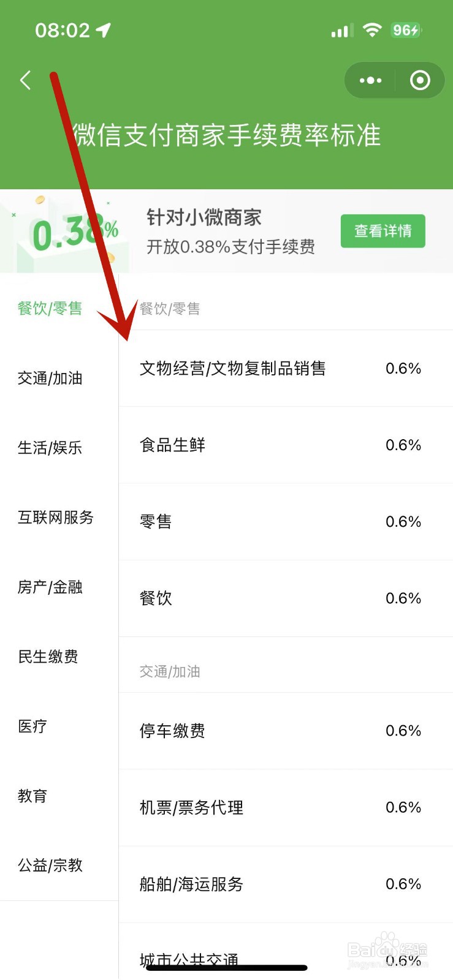Switch to the 生活/娱乐 category

pos(50,448)
